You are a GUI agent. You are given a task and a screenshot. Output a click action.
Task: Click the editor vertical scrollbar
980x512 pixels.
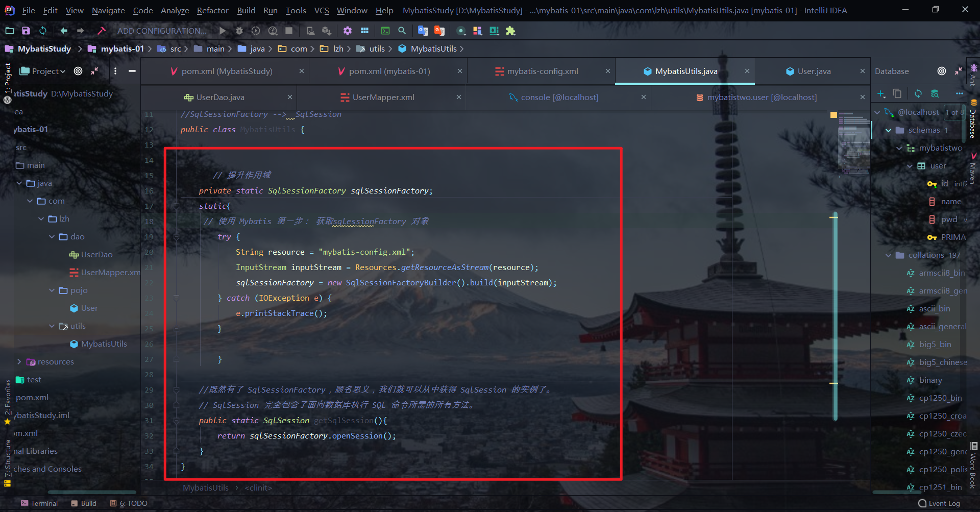pos(836,316)
